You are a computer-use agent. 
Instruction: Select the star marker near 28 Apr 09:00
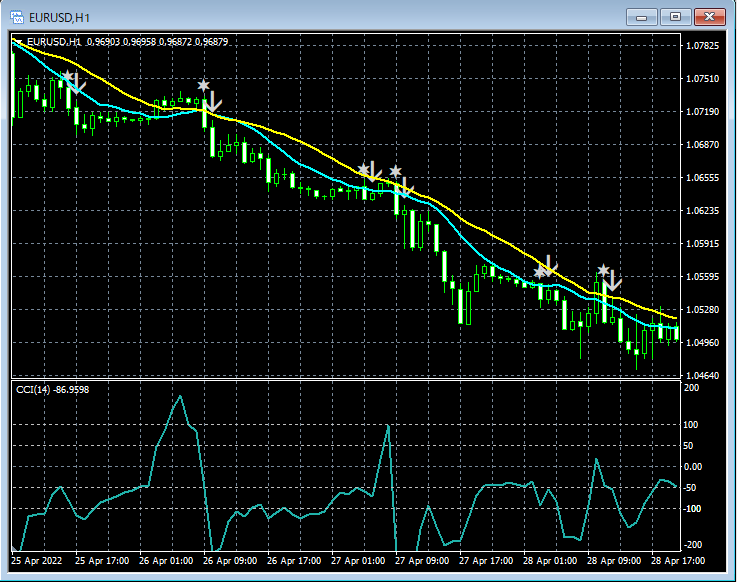[603, 270]
